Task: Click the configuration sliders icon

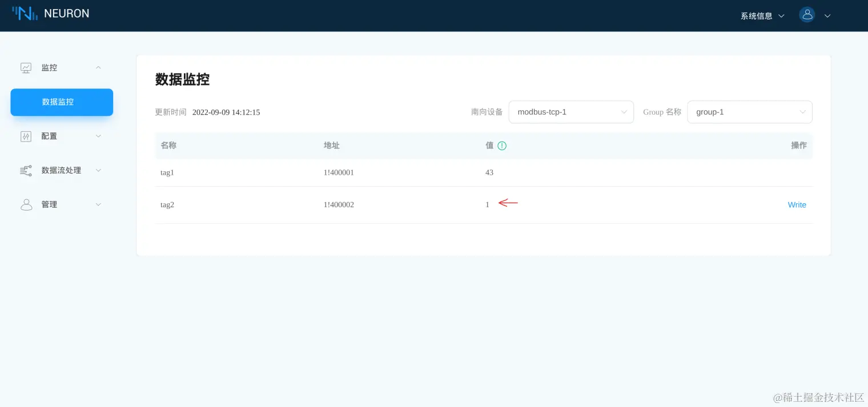Action: pyautogui.click(x=26, y=136)
